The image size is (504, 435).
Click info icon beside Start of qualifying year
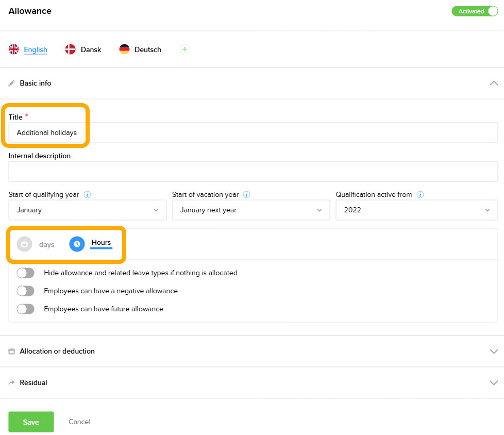(x=88, y=195)
